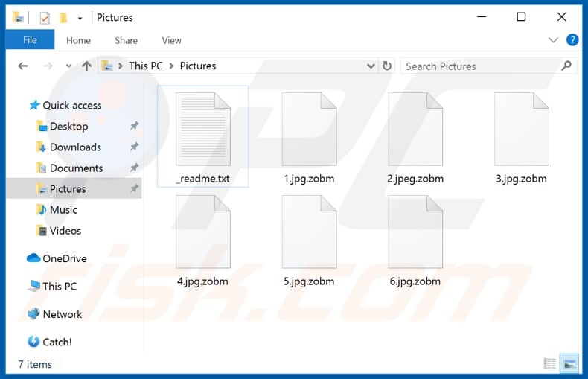Open the Share ribbon tab
This screenshot has height=379, width=588.
tap(126, 40)
